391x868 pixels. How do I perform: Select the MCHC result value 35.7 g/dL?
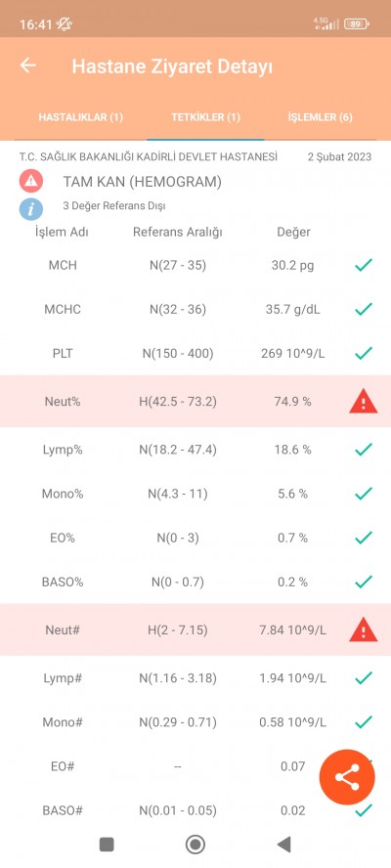coord(295,309)
